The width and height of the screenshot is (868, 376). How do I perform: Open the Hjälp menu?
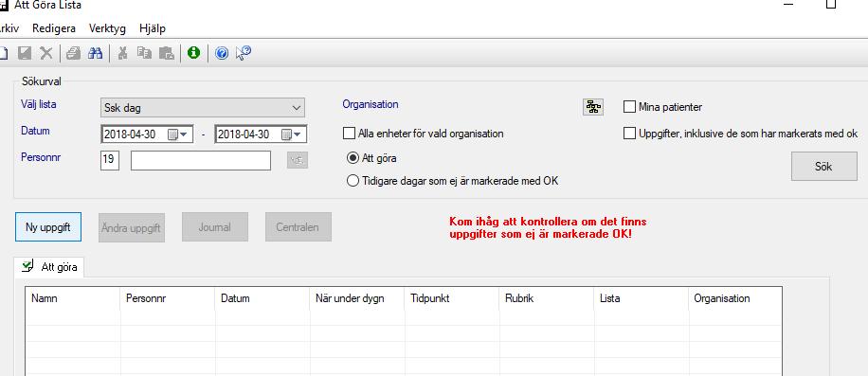(153, 28)
